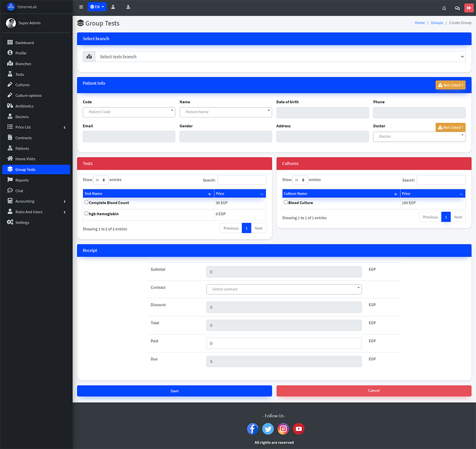Viewport: 476px width, 449px height.
Task: Go to Home Visits in sidebar
Action: 25,159
